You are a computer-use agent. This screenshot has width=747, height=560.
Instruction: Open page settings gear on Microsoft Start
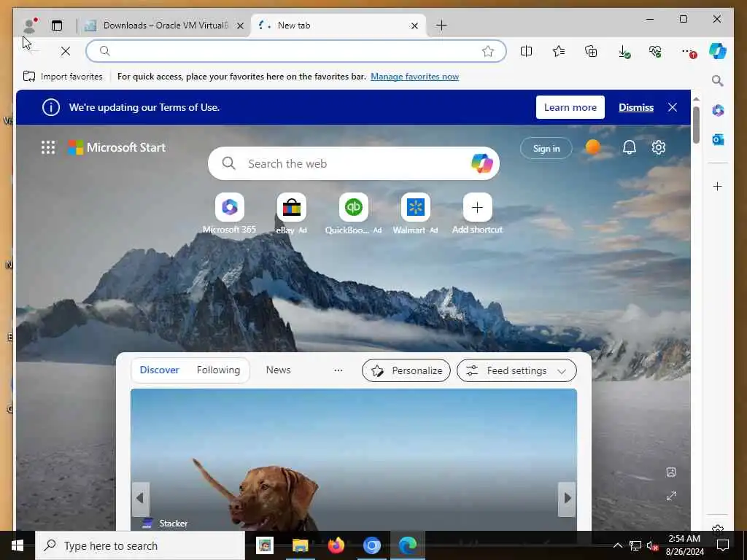tap(659, 147)
